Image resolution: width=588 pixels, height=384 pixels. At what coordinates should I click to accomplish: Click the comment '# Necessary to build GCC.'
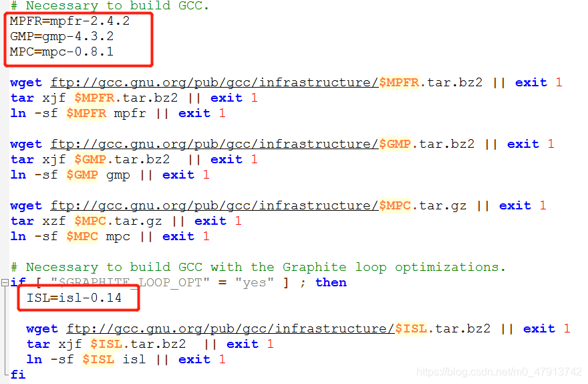tap(110, 5)
